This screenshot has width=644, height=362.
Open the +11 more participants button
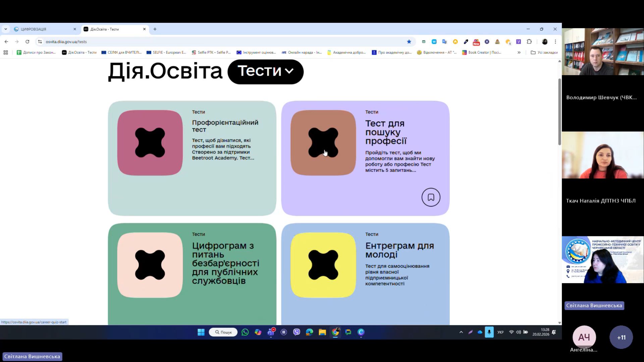pyautogui.click(x=621, y=337)
